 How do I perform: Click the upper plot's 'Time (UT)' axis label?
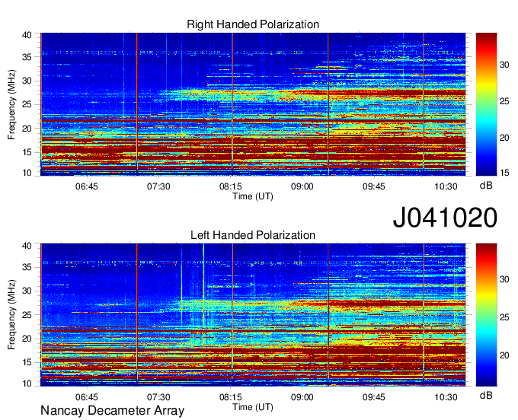click(x=253, y=196)
